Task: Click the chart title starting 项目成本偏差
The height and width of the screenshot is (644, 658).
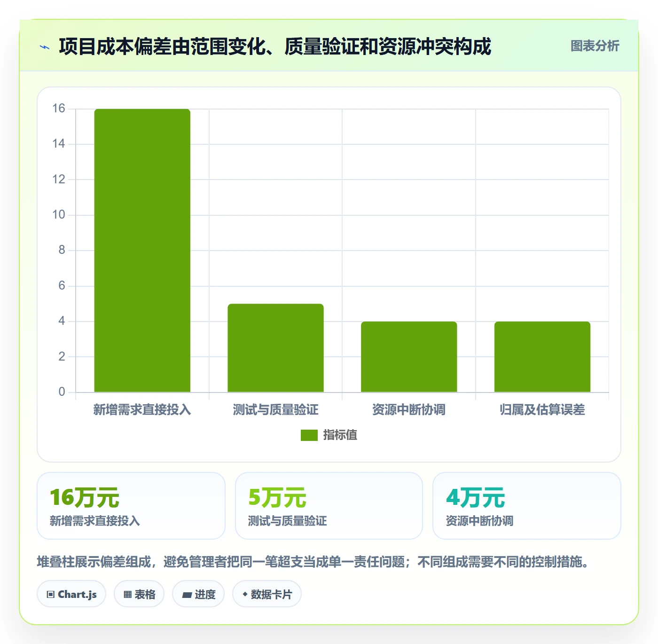Action: (x=275, y=47)
